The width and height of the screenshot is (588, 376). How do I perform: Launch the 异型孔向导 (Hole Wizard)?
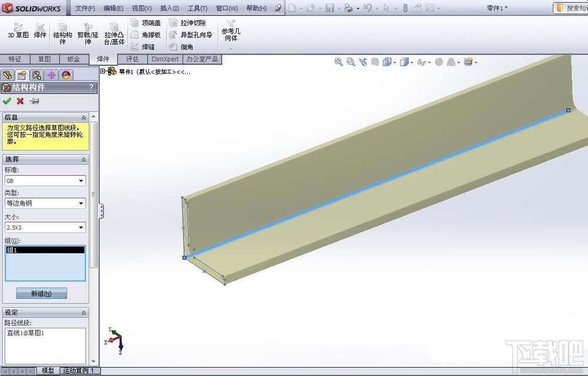[x=193, y=35]
